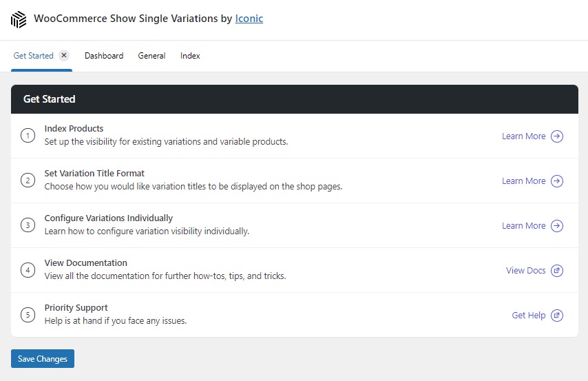Open the Get Help link

(529, 316)
